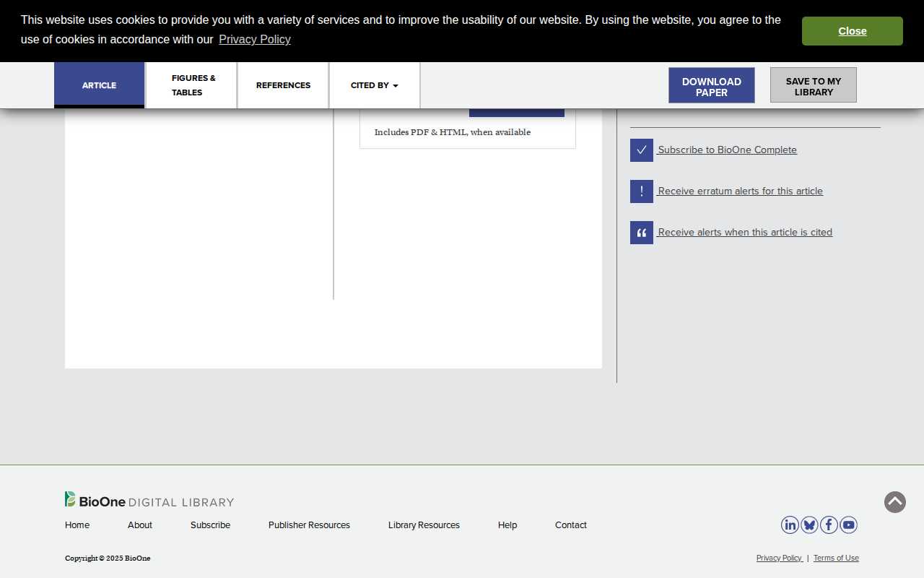Screen dimensions: 924x578
Task: Open the YouTube icon in footer
Action: (848, 525)
